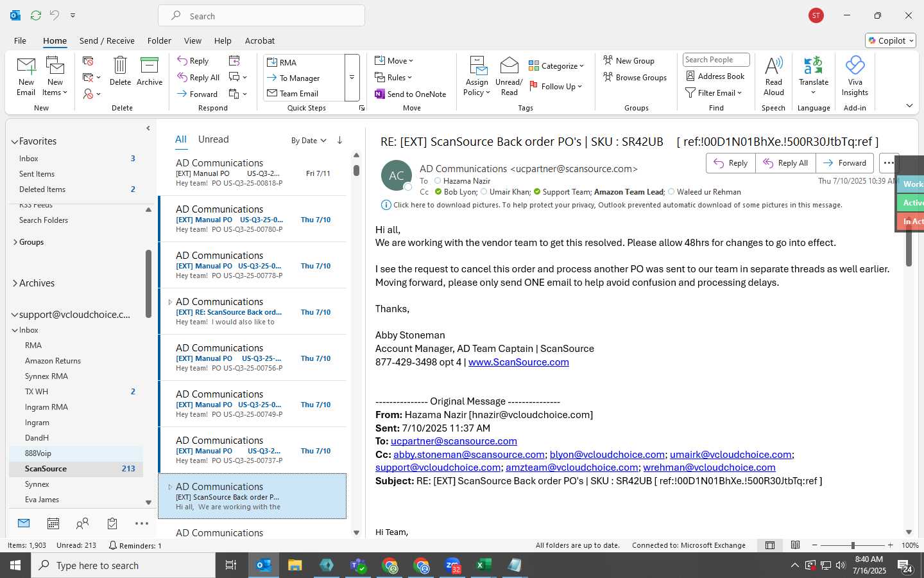
Task: Open Filter Email dropdown
Action: point(714,93)
